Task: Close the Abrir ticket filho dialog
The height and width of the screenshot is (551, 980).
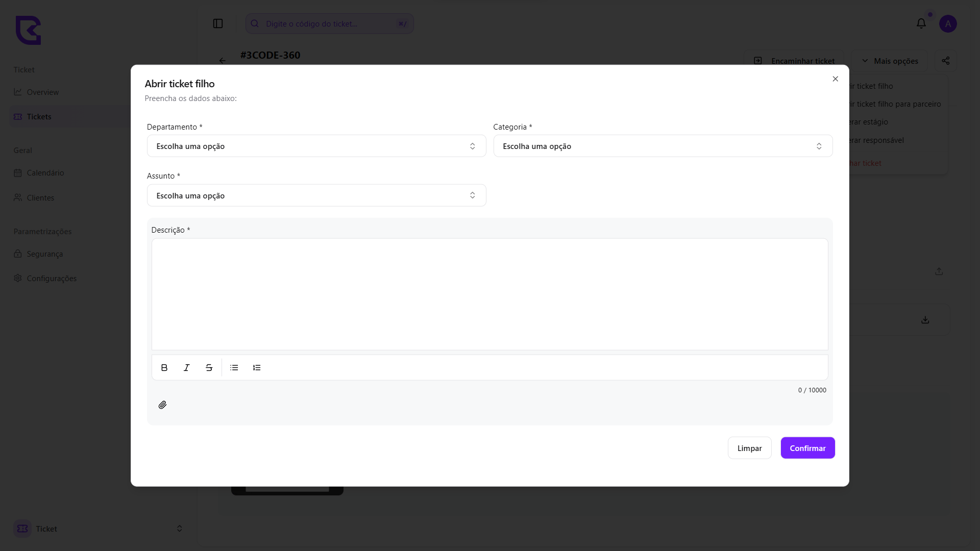Action: click(x=835, y=79)
